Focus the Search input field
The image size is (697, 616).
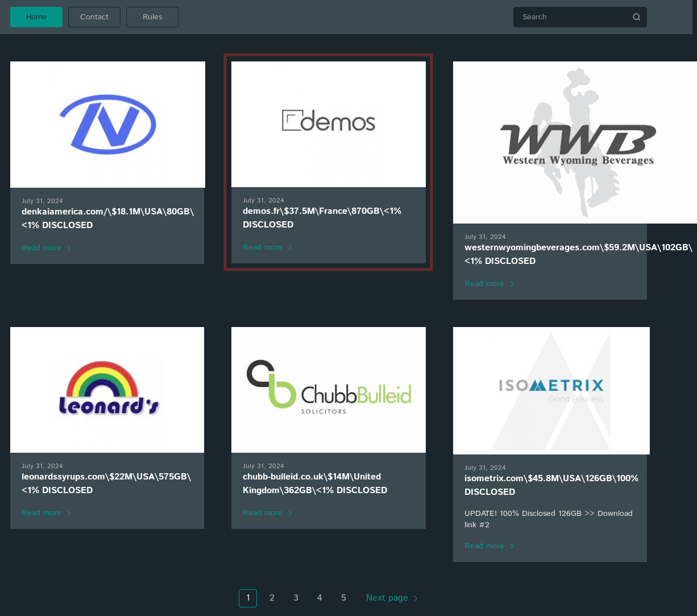(580, 17)
